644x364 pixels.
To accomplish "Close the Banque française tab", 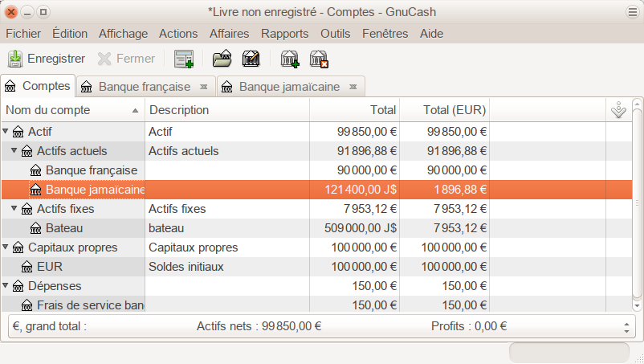I will tap(204, 87).
